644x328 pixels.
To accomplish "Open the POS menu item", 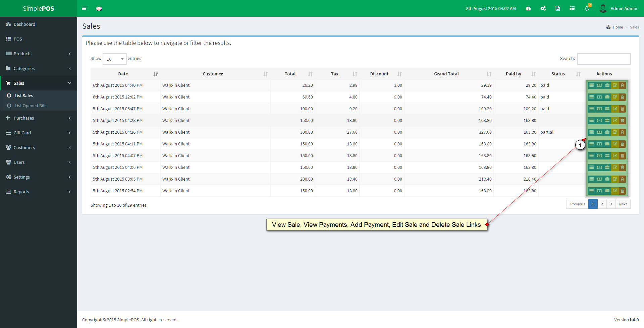I will (18, 39).
